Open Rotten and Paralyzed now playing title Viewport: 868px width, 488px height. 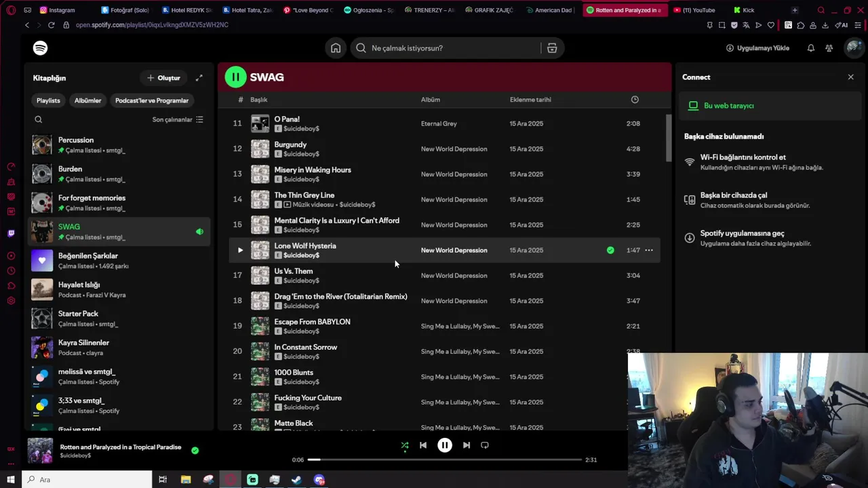[121, 447]
